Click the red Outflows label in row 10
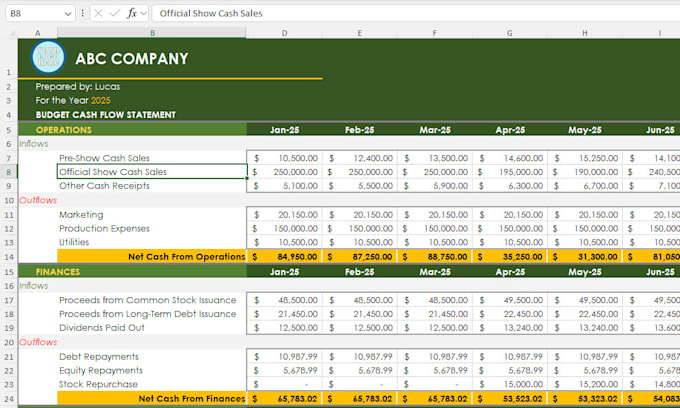The width and height of the screenshot is (680, 408). 38,200
